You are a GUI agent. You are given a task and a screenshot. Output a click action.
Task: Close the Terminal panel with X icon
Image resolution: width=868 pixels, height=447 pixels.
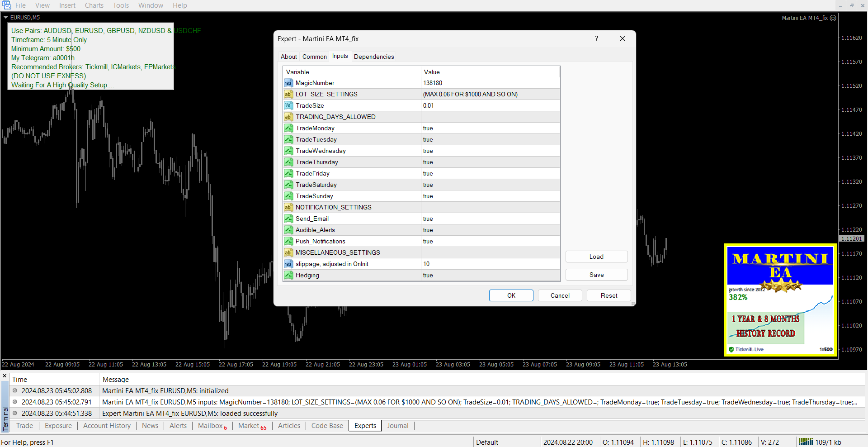pos(5,376)
